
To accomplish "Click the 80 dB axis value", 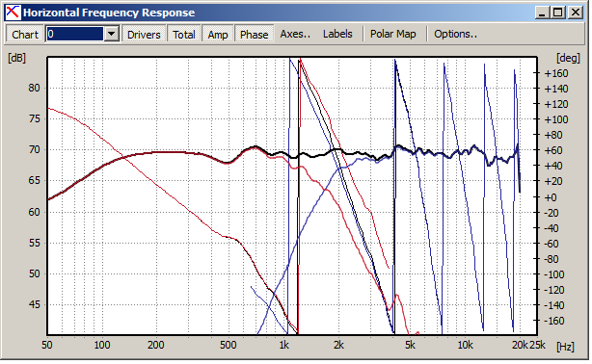I will point(34,88).
